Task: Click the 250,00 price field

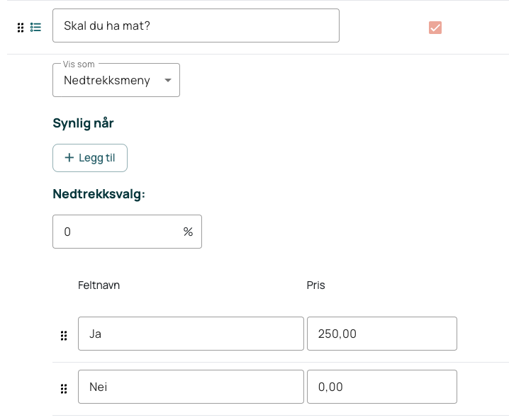Action: click(x=382, y=334)
